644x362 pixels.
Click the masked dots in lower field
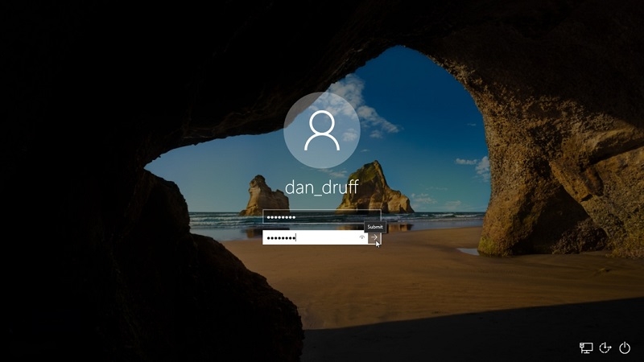coord(281,237)
